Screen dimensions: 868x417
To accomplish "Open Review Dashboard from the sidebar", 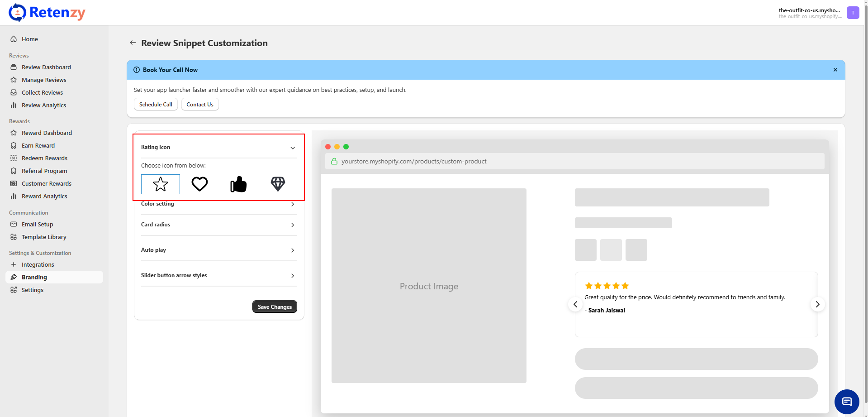I will [46, 67].
